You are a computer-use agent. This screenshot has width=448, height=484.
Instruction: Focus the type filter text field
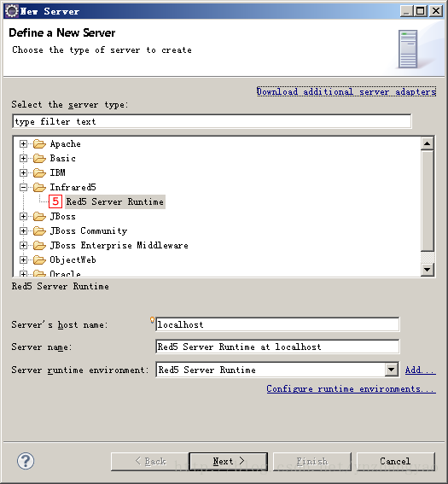click(x=212, y=121)
